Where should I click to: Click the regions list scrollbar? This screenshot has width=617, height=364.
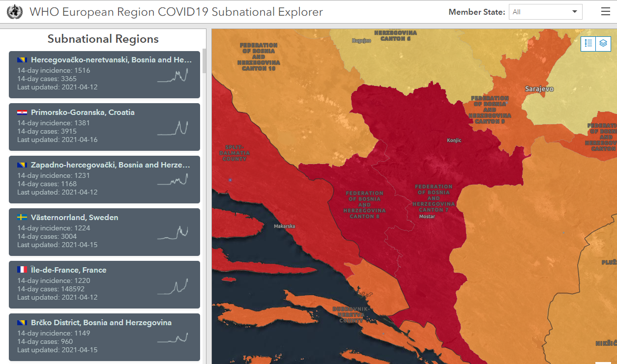[x=204, y=61]
